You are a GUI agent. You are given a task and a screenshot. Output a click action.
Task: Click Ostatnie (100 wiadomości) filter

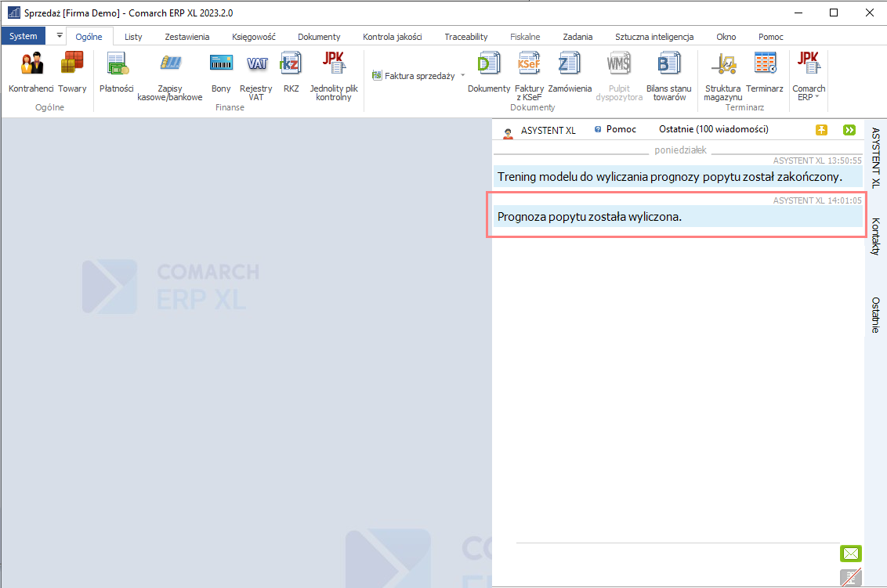[x=714, y=129]
